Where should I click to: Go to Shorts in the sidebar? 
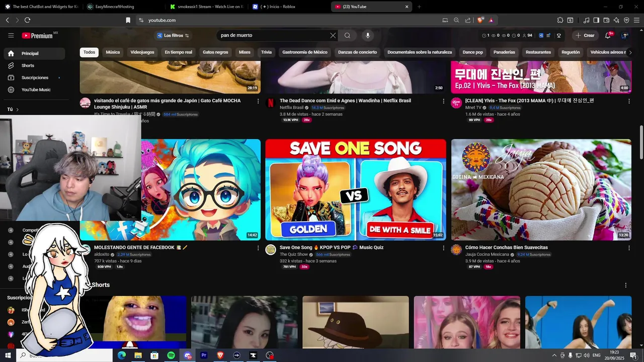point(34,65)
